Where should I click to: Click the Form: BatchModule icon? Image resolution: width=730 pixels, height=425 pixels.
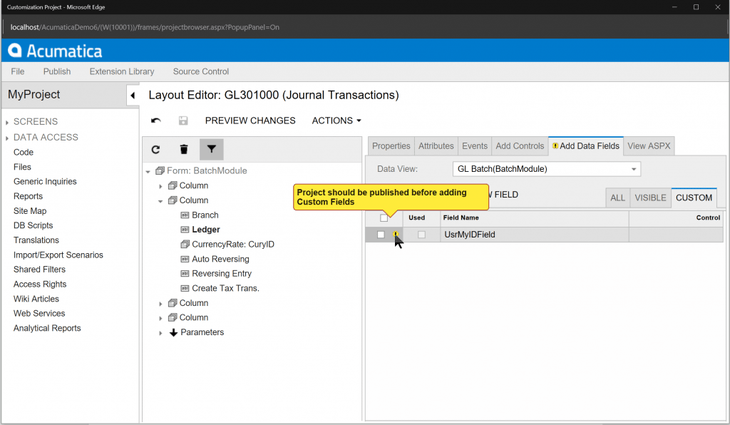(160, 171)
